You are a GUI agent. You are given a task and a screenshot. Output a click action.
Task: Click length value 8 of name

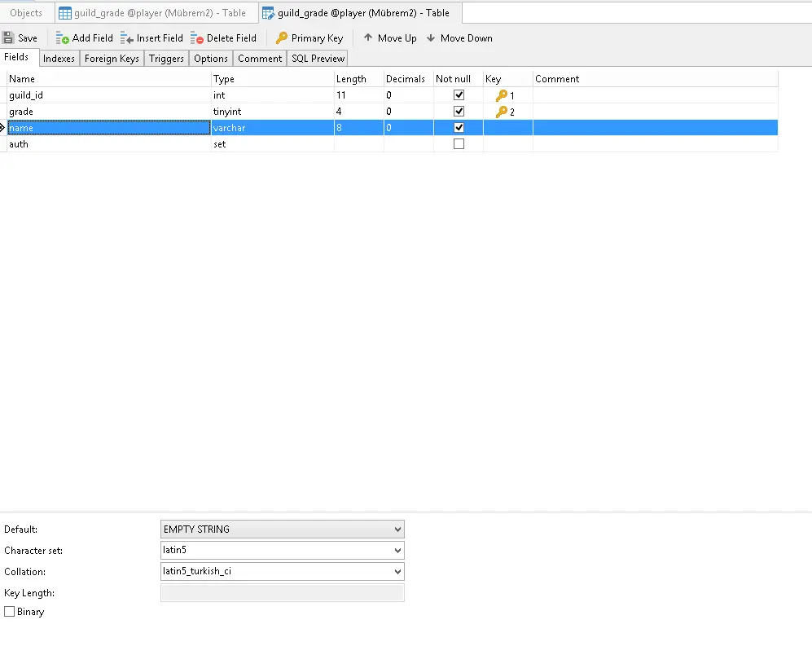coord(359,128)
